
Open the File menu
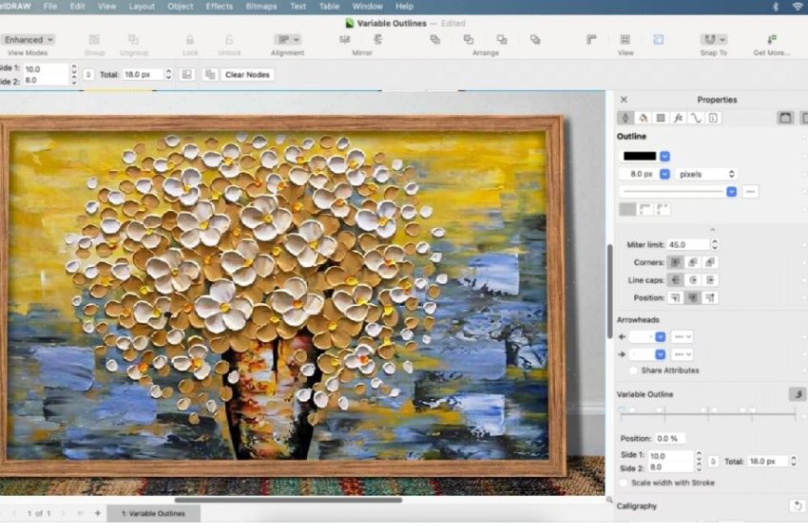point(50,7)
